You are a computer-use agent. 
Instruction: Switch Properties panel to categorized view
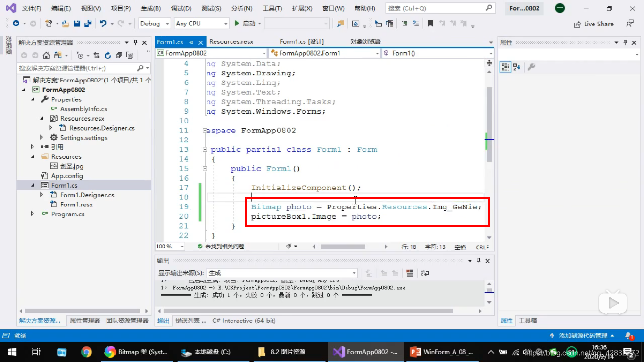click(505, 67)
